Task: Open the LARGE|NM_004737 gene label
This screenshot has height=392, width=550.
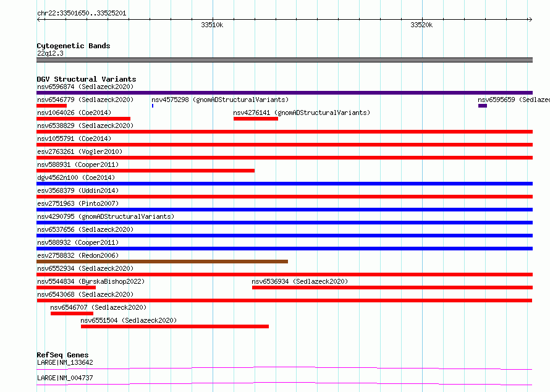Action: coord(65,378)
